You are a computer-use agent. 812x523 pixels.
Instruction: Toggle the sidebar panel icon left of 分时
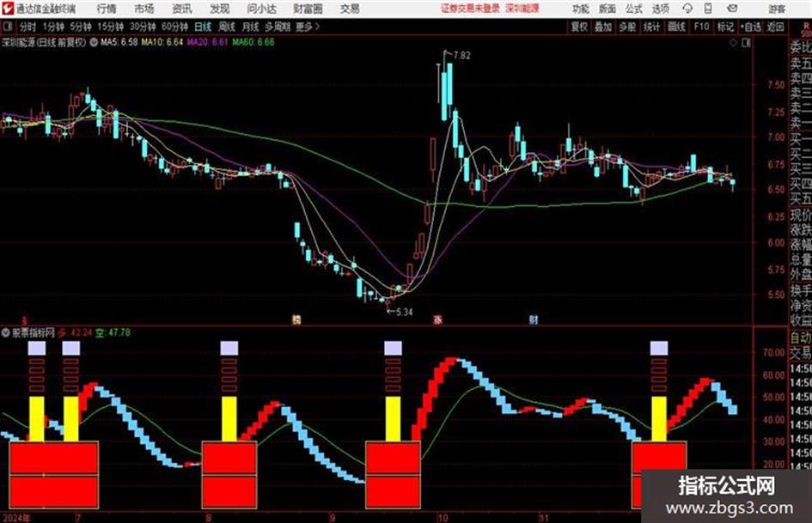(x=8, y=26)
